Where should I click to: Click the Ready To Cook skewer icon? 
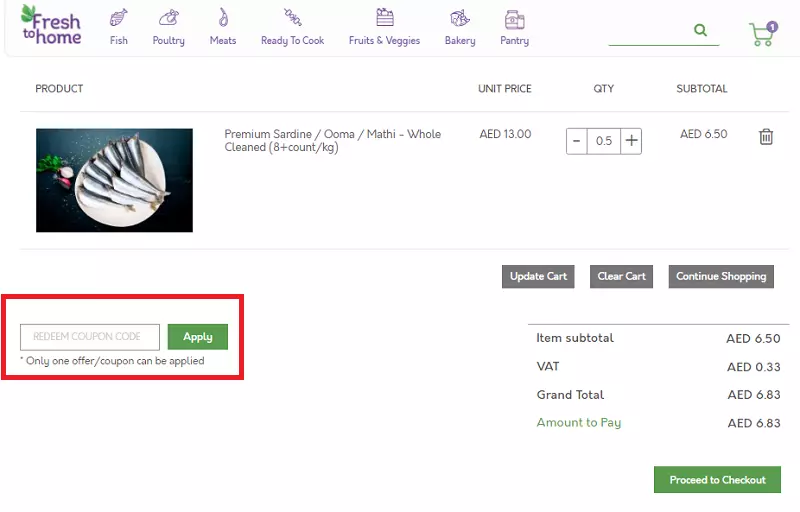(x=292, y=17)
